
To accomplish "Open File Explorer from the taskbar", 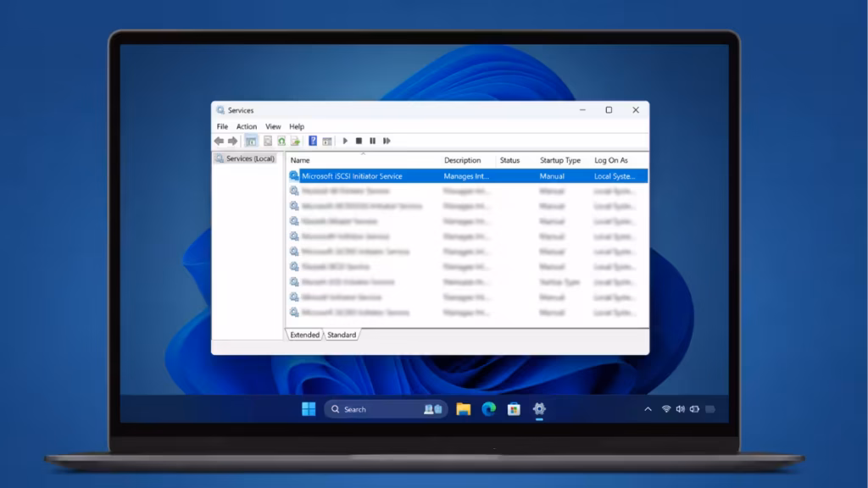I will click(464, 409).
